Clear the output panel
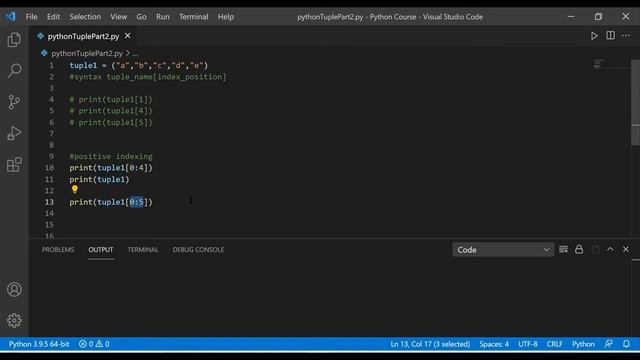This screenshot has width=640, height=360. point(563,249)
